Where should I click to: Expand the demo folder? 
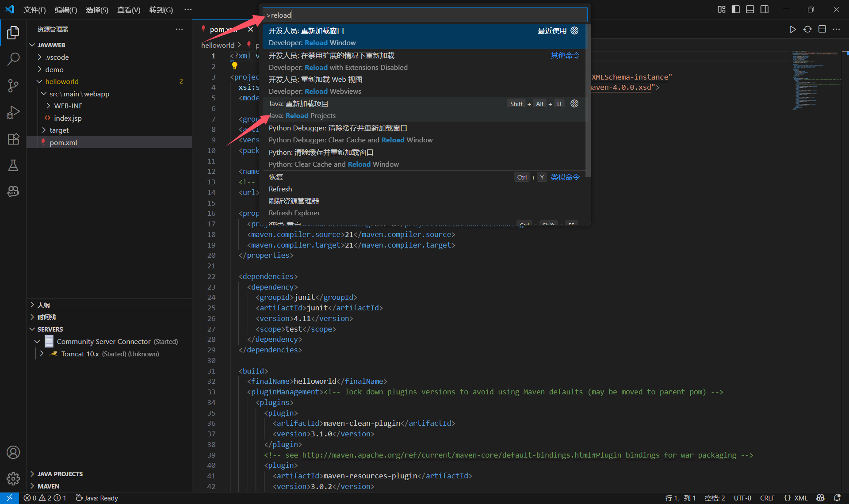click(54, 69)
